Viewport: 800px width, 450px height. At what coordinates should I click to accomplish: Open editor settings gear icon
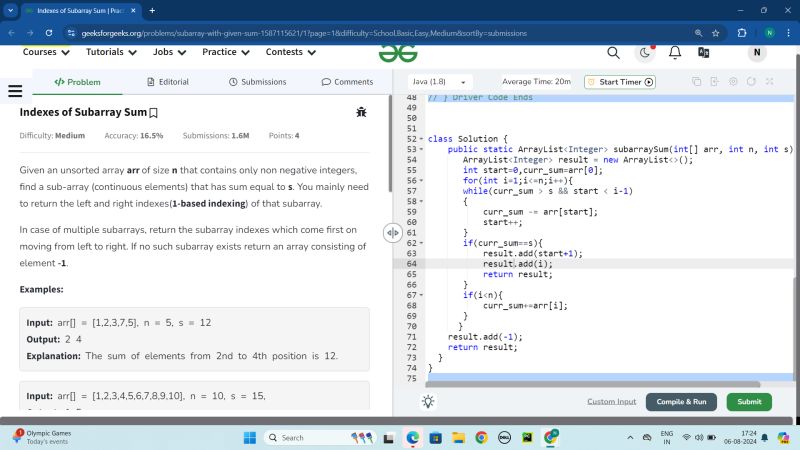pyautogui.click(x=733, y=82)
